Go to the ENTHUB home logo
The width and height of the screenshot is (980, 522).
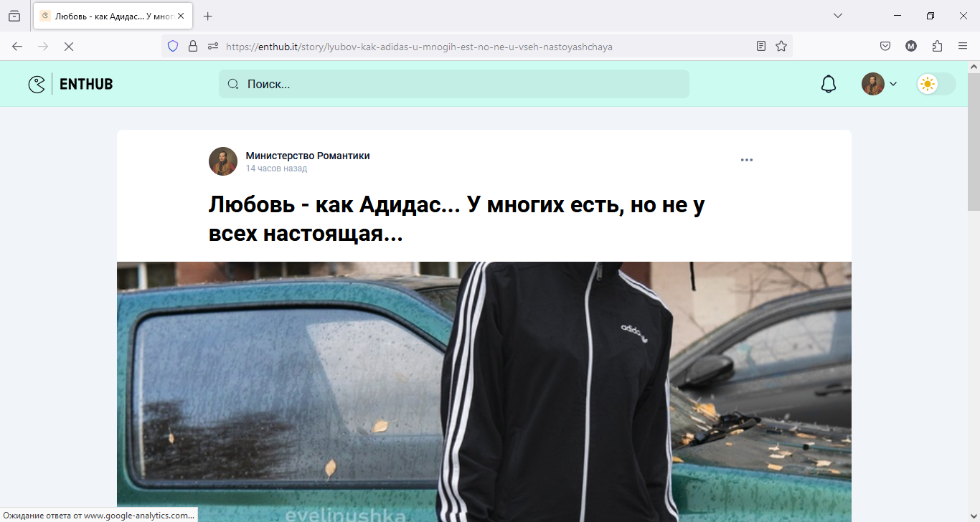tap(70, 85)
